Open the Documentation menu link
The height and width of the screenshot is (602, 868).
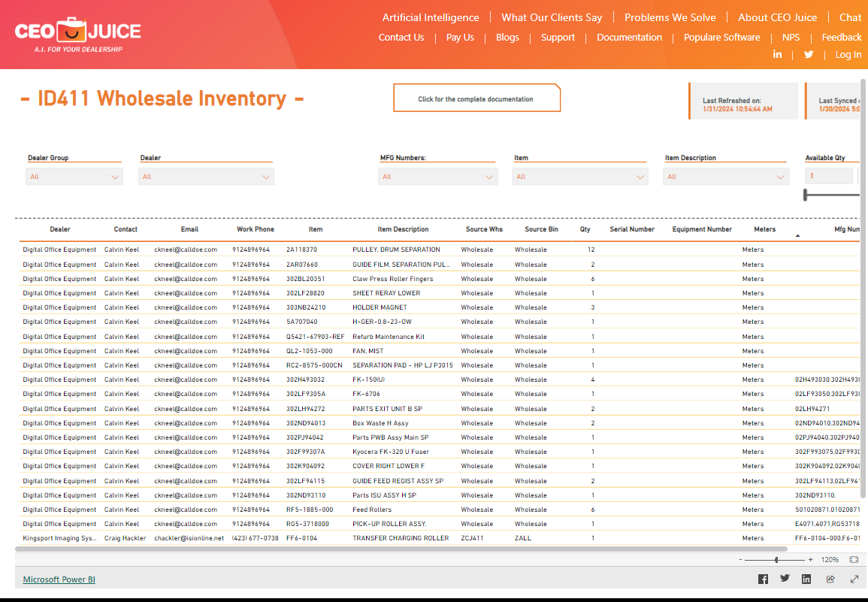[x=629, y=37]
